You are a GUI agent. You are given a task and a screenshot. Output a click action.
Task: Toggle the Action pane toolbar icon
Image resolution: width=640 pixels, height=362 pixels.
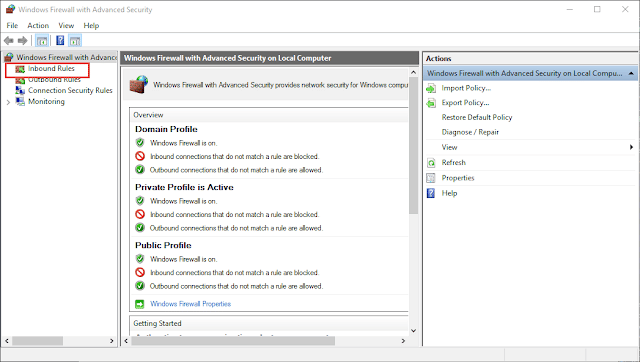click(75, 40)
